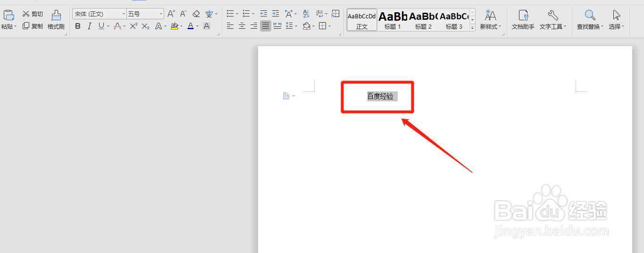Expand underline style dropdown arrow
Image resolution: width=644 pixels, height=253 pixels.
click(108, 26)
